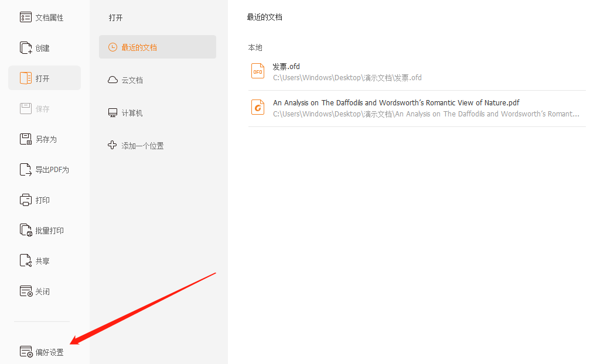The height and width of the screenshot is (364, 607).
Task: Click the 共享 share icon
Action: pyautogui.click(x=26, y=261)
